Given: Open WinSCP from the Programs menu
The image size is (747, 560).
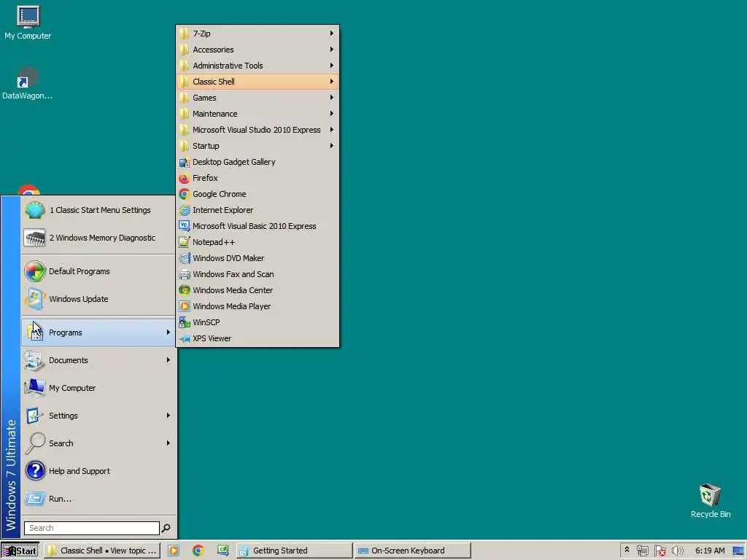Looking at the screenshot, I should point(258,322).
